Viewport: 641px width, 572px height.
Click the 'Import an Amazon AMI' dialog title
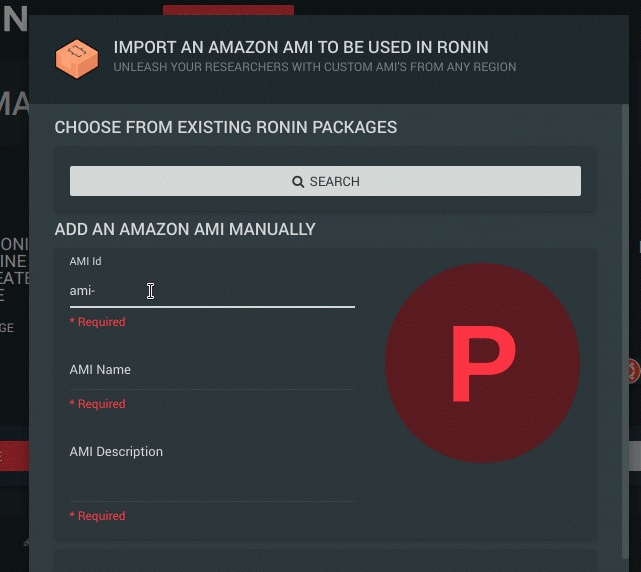tap(301, 47)
